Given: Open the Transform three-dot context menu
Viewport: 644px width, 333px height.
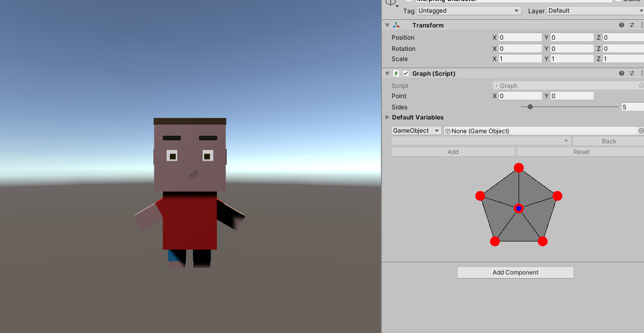Looking at the screenshot, I should pyautogui.click(x=641, y=25).
